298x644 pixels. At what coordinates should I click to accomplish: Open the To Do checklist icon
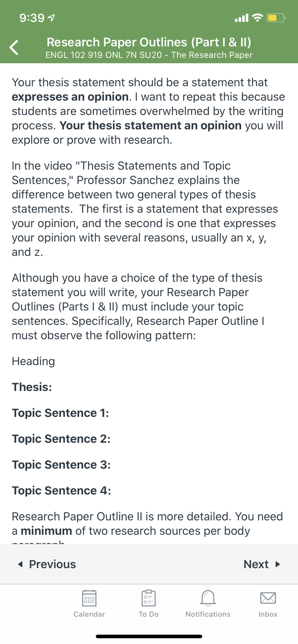pos(148,598)
